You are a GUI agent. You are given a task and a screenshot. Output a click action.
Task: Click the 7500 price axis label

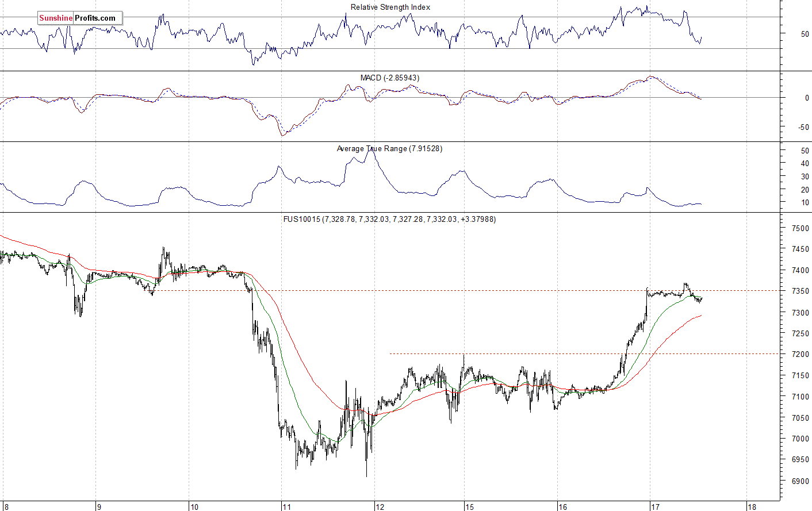(800, 228)
